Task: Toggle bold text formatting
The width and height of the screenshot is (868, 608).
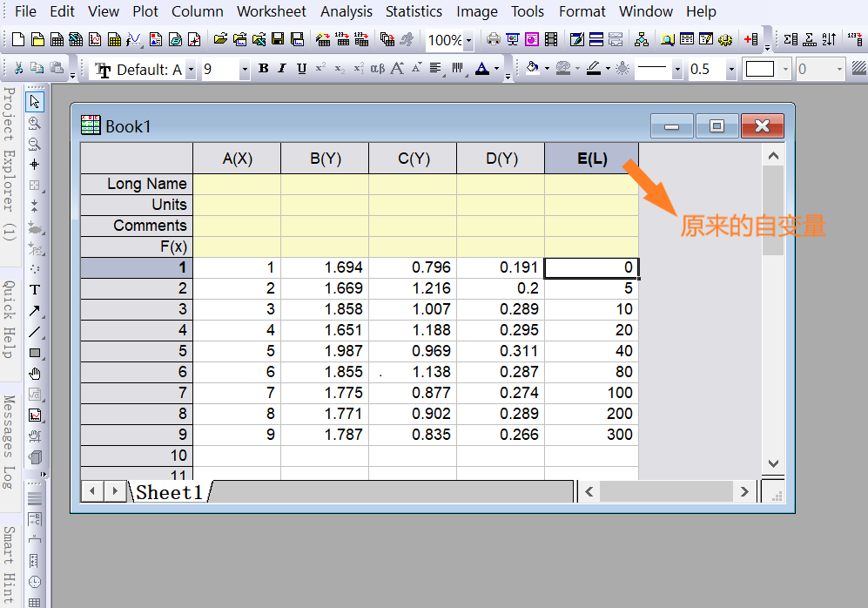Action: (263, 68)
